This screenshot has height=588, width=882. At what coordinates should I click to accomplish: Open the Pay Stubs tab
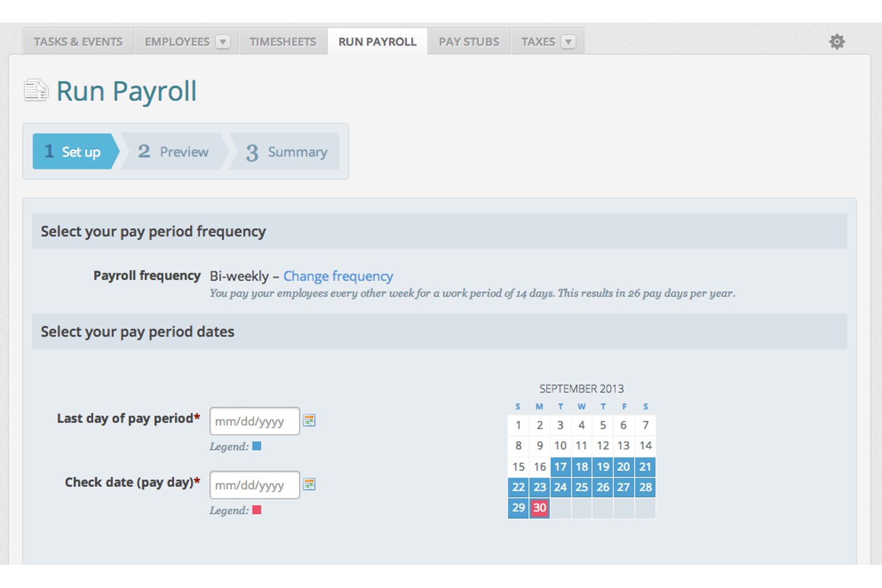(x=469, y=42)
